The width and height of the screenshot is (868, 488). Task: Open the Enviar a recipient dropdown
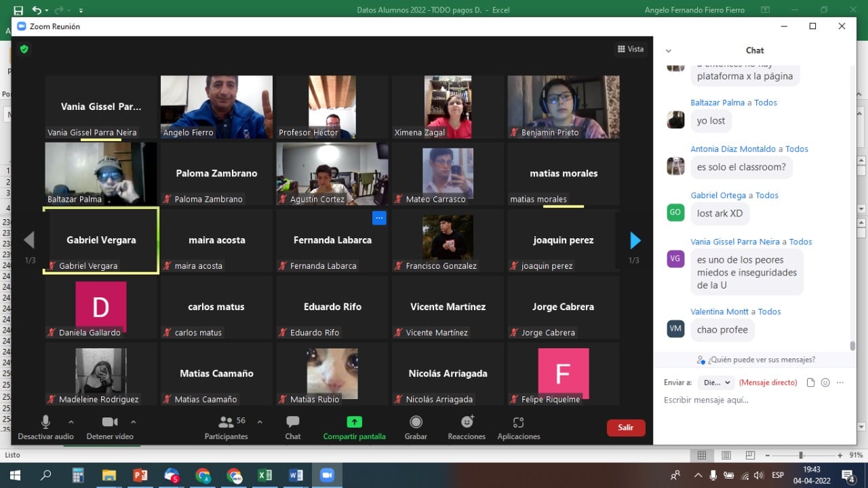(716, 383)
